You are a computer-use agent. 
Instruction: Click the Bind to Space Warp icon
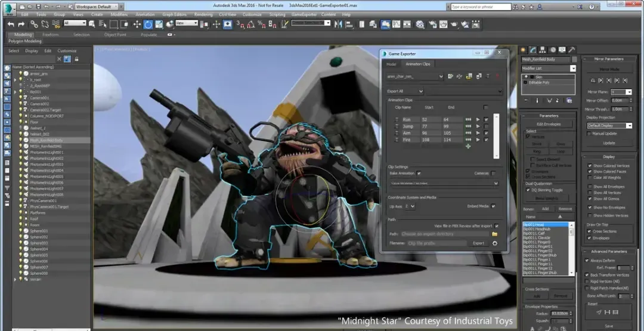tap(56, 24)
